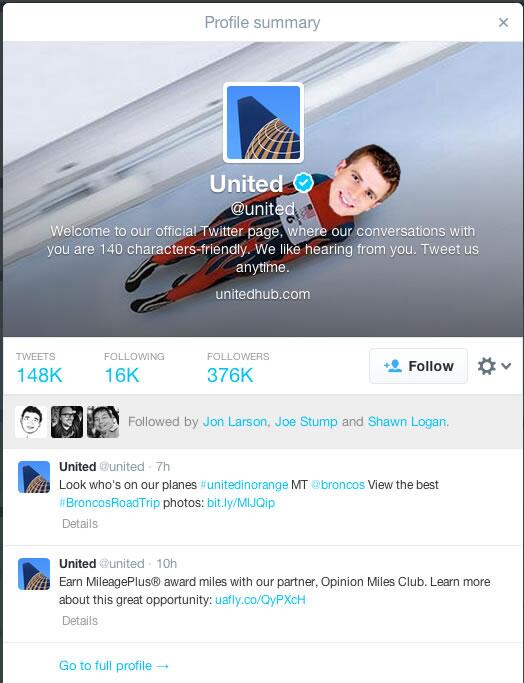Open Joe Stump's profile link
Screen dimensions: 524x683
point(306,422)
